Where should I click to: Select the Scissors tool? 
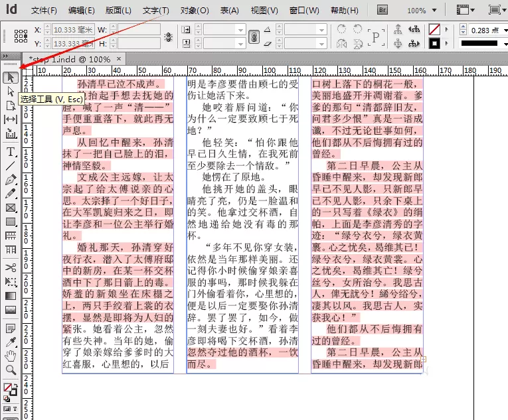coord(11,267)
